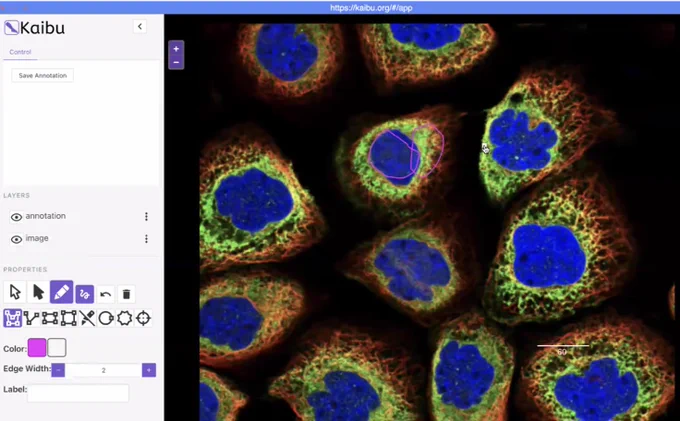Select the star-shaped polygon tool

coord(124,318)
